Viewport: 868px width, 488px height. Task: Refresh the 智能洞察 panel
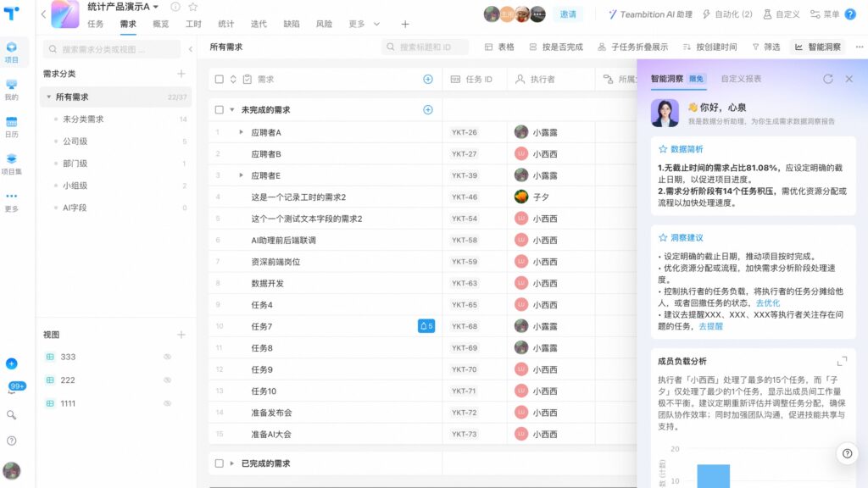pos(827,79)
